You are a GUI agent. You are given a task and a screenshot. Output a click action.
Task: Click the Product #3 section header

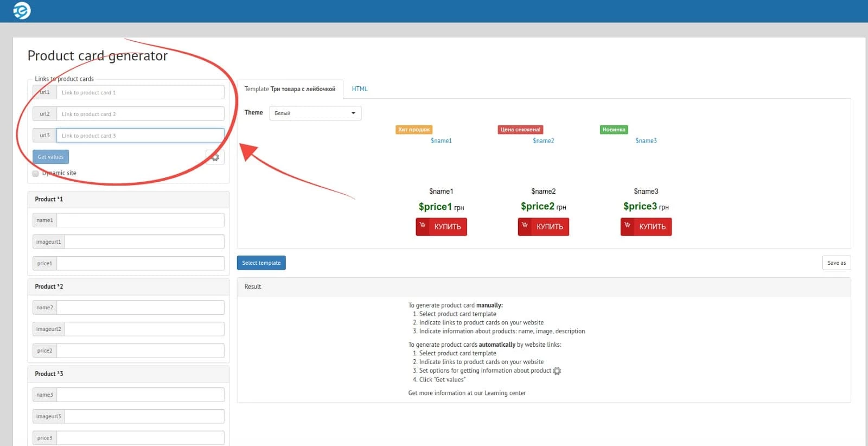click(129, 374)
